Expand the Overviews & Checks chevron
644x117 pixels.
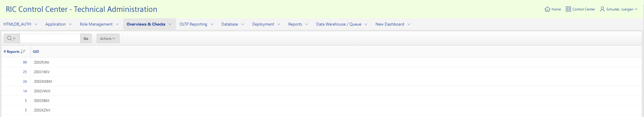[x=170, y=24]
